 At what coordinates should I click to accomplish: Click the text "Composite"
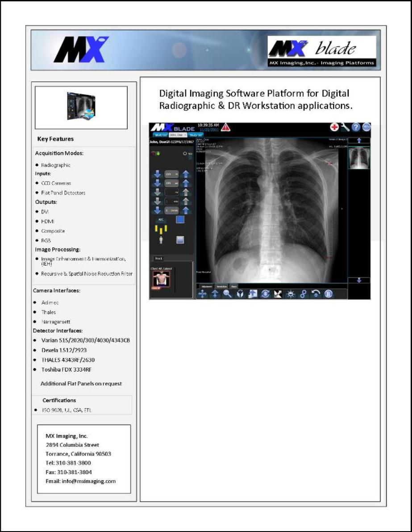[x=53, y=231]
